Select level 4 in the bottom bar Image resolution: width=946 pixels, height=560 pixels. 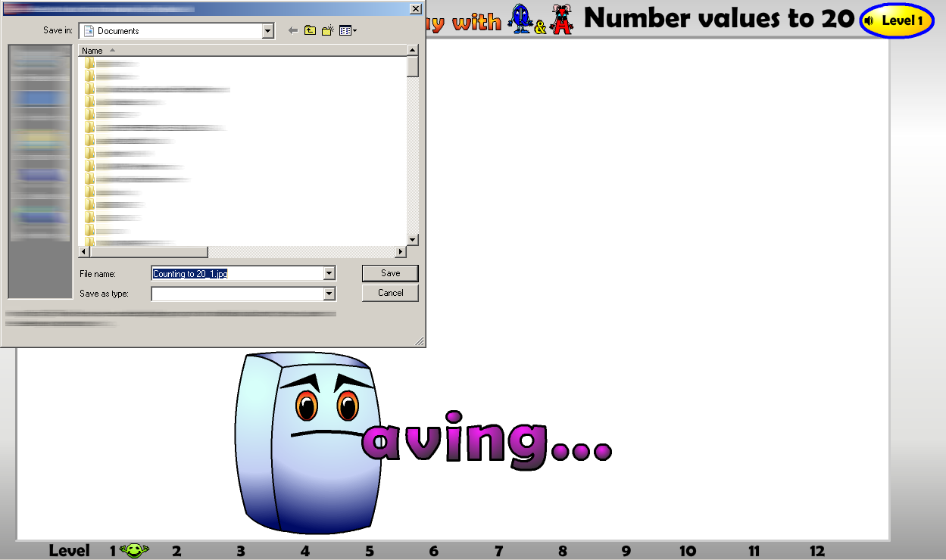coord(305,551)
